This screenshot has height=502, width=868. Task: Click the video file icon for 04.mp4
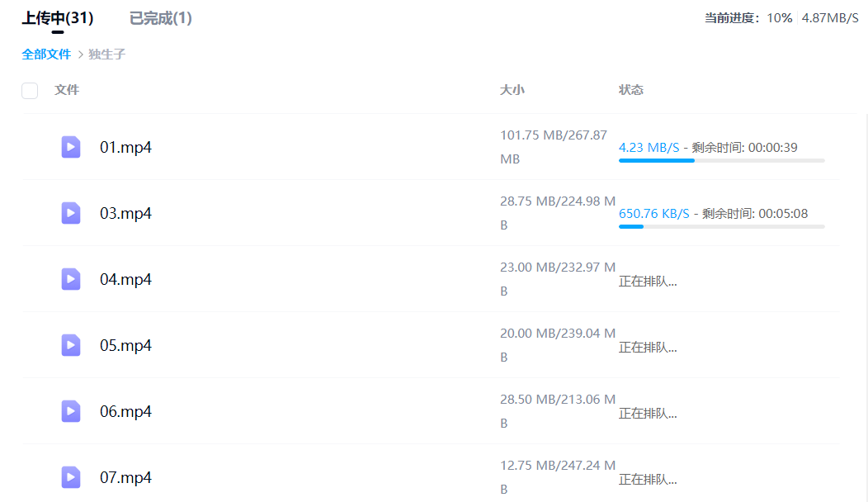pyautogui.click(x=71, y=279)
